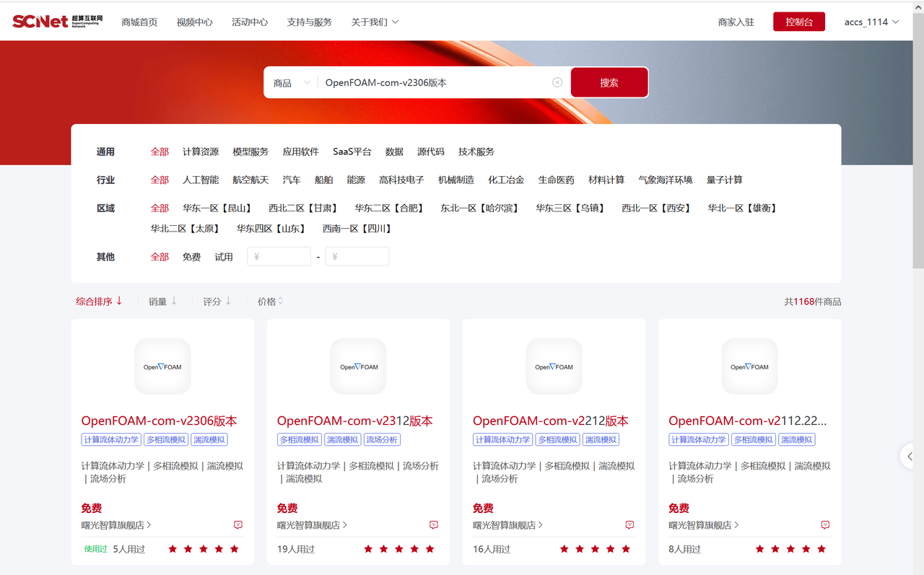
Task: Open the 控制台 console button
Action: 798,22
